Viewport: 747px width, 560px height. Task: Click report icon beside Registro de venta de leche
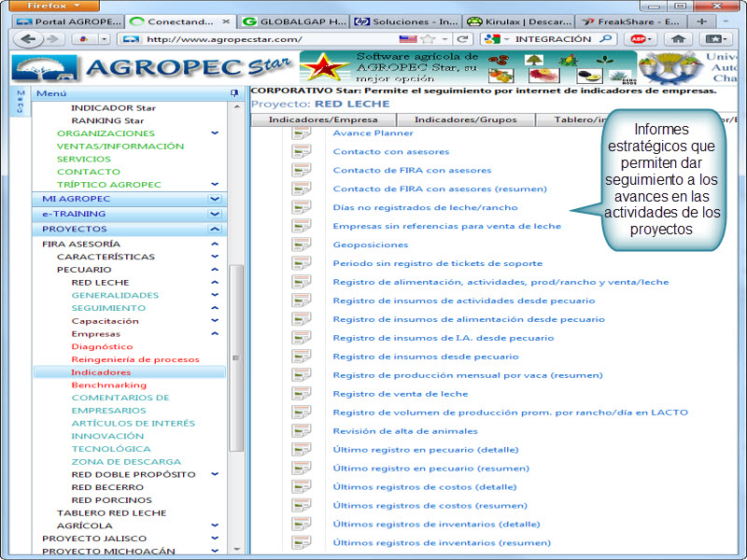point(301,394)
